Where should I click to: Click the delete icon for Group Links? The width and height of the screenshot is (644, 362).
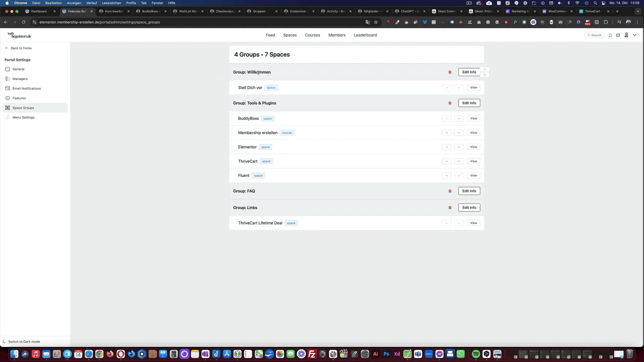pyautogui.click(x=450, y=208)
